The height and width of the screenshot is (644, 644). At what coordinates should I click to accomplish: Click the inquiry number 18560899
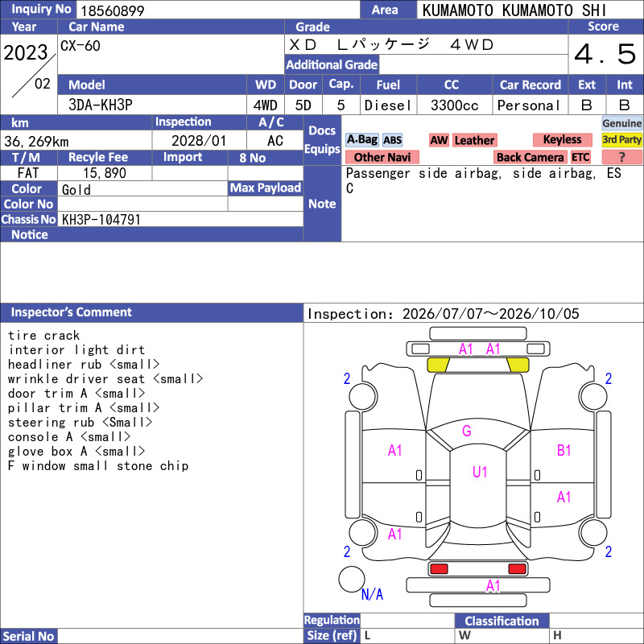pos(113,10)
